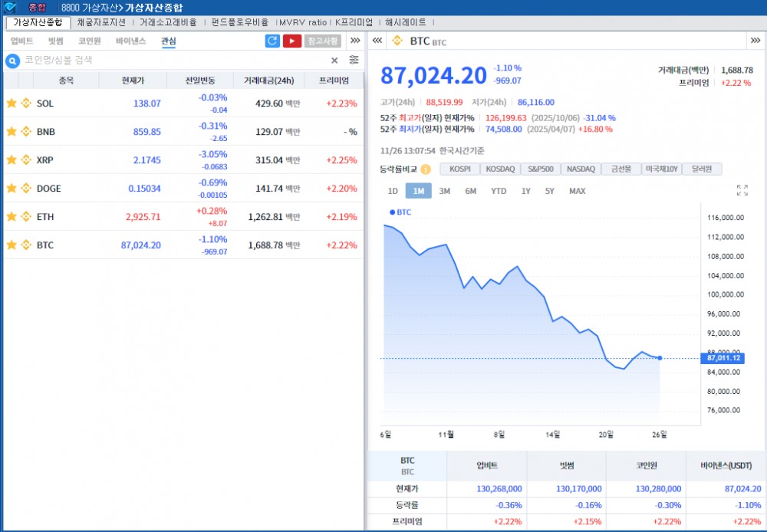Toggle the favorite star for DOGE
Viewport: 767px width, 532px height.
click(x=13, y=188)
